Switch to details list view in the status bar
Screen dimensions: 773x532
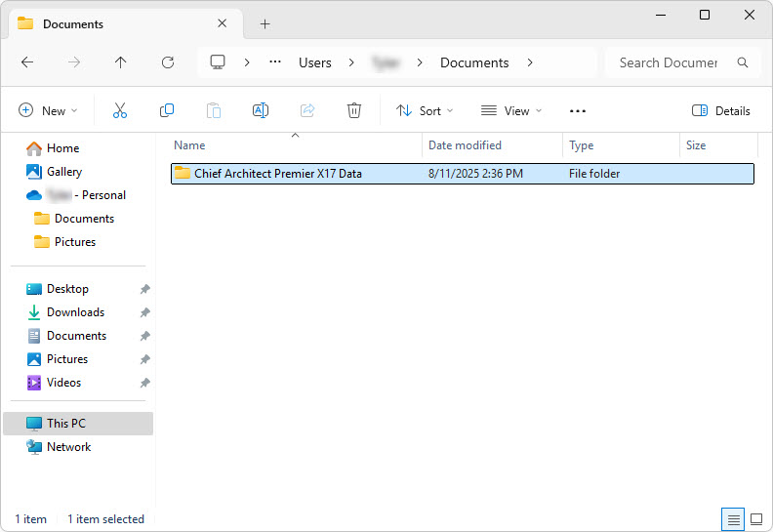[x=733, y=519]
